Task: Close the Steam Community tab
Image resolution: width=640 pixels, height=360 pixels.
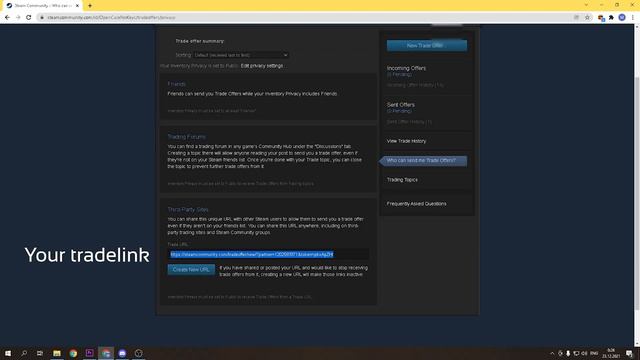Action: [x=77, y=6]
